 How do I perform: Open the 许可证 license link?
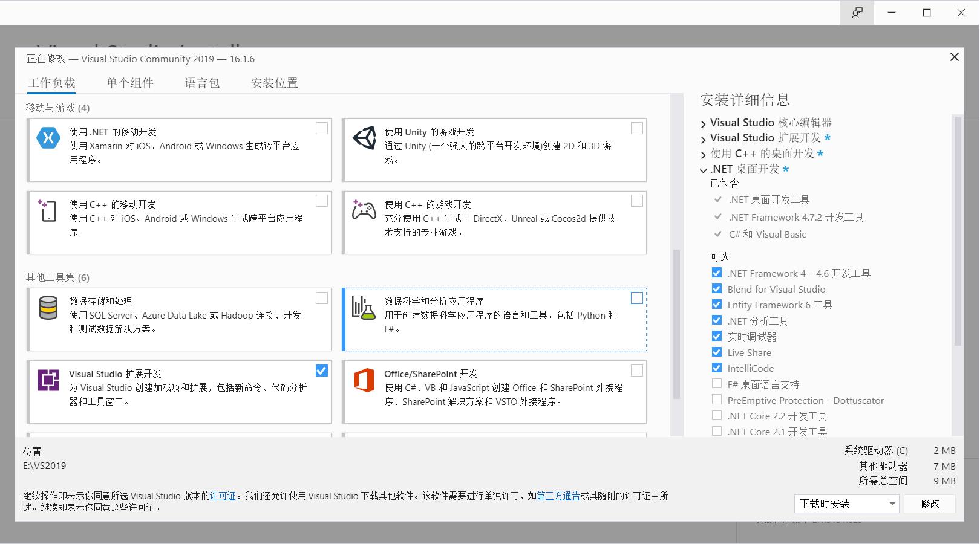[x=223, y=496]
